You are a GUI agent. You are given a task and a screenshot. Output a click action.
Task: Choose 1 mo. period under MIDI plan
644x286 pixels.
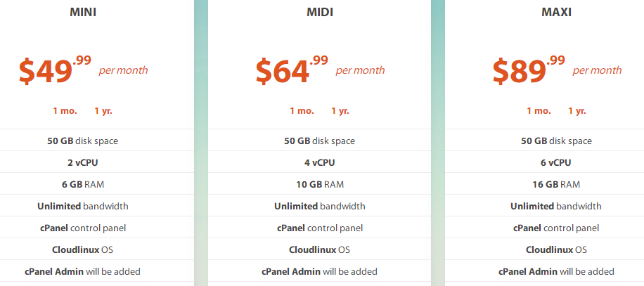point(302,111)
